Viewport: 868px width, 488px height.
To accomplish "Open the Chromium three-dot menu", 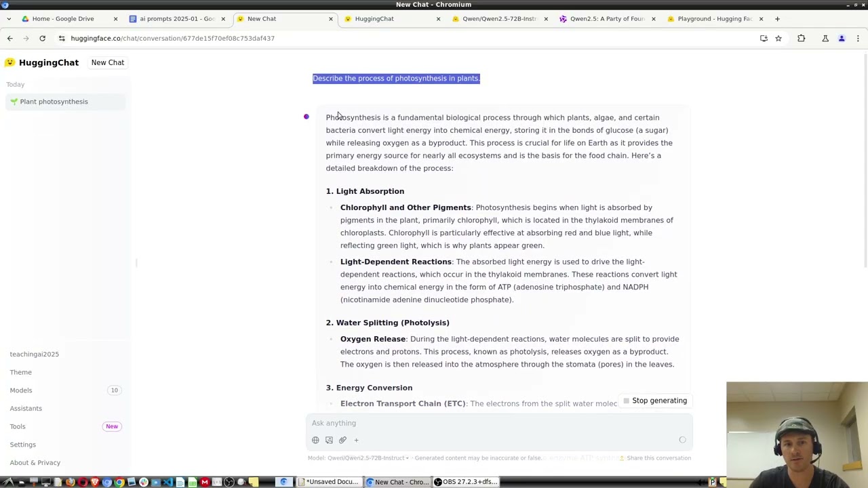I will click(858, 39).
